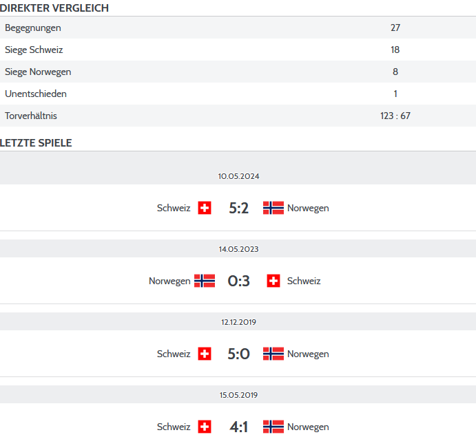Select Norwegen team name in 14.05.2023 game
Image resolution: width=476 pixels, height=448 pixels.
coord(169,281)
